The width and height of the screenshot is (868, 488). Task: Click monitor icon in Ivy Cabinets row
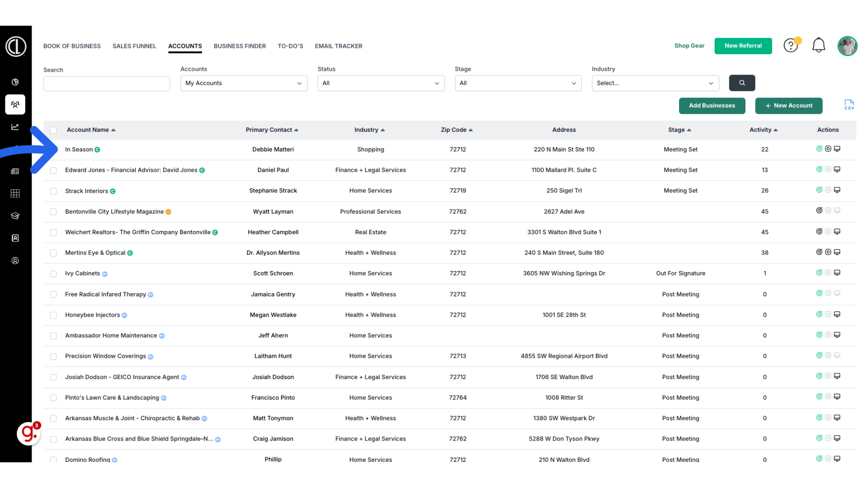click(x=837, y=273)
